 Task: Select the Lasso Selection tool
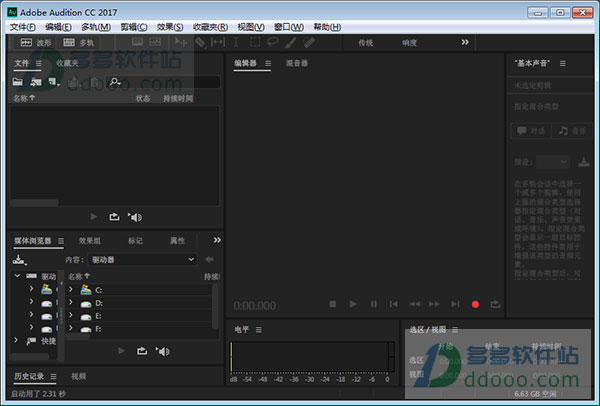[273, 42]
